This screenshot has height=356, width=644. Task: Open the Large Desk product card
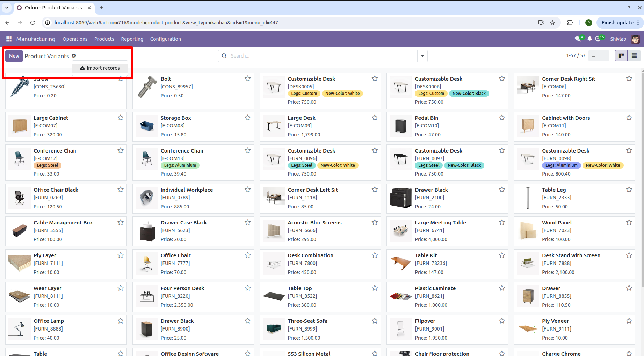click(x=320, y=126)
